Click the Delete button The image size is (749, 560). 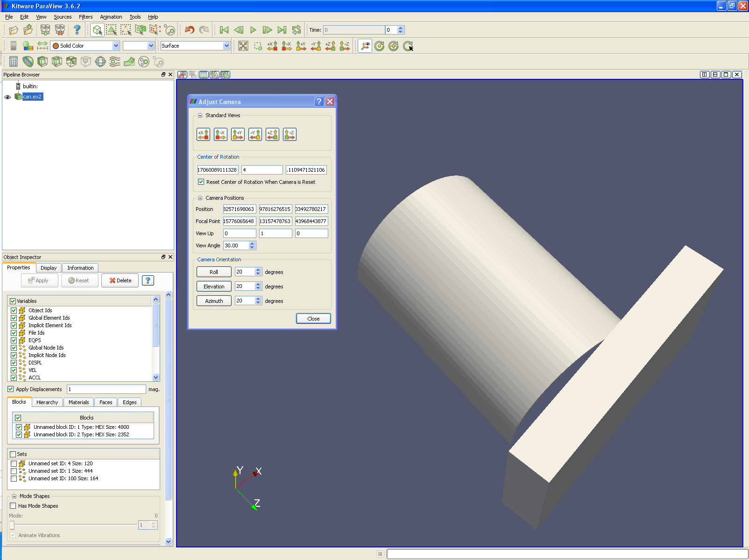(x=120, y=280)
